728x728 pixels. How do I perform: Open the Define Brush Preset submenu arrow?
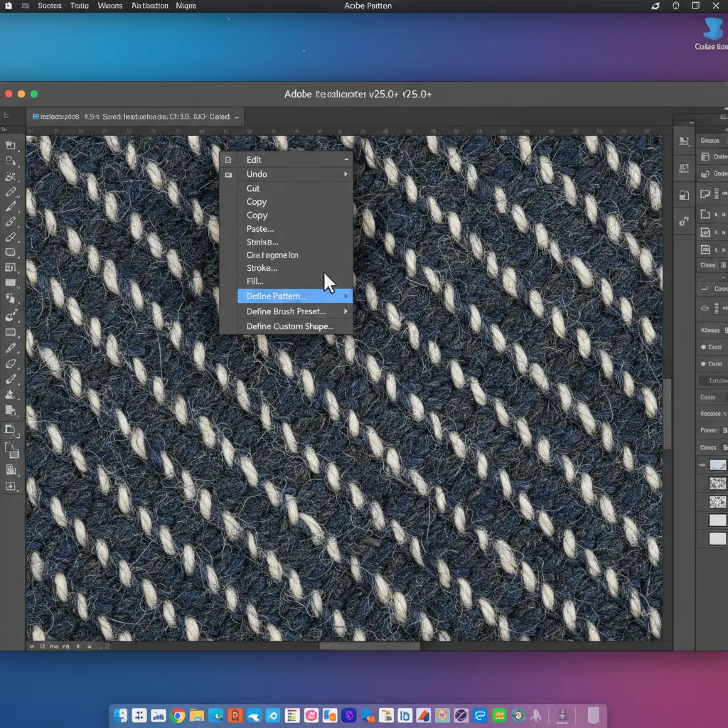[x=346, y=311]
